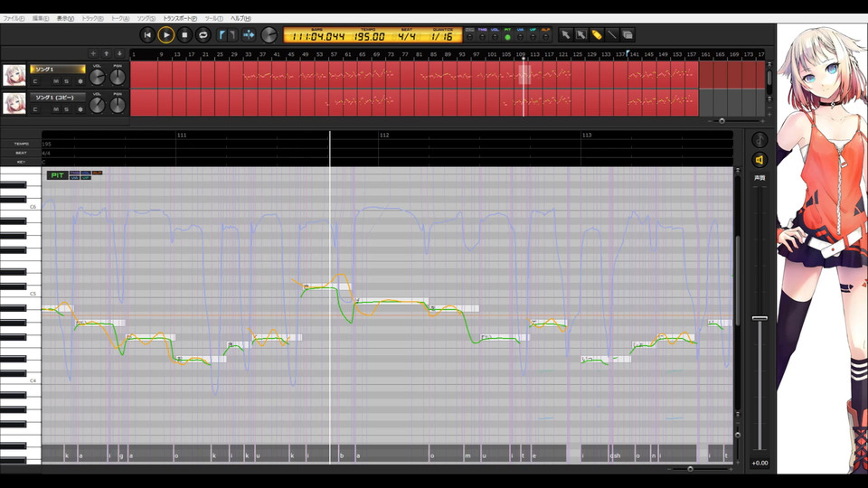Screen dimensions: 868x488
Task: Stop playback with the stop button
Action: (184, 35)
